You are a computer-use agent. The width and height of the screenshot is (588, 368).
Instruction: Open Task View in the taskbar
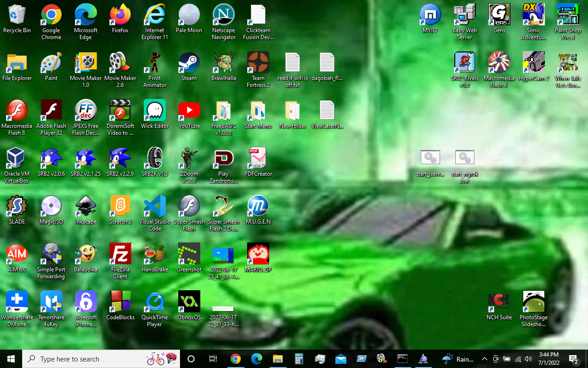tap(213, 359)
